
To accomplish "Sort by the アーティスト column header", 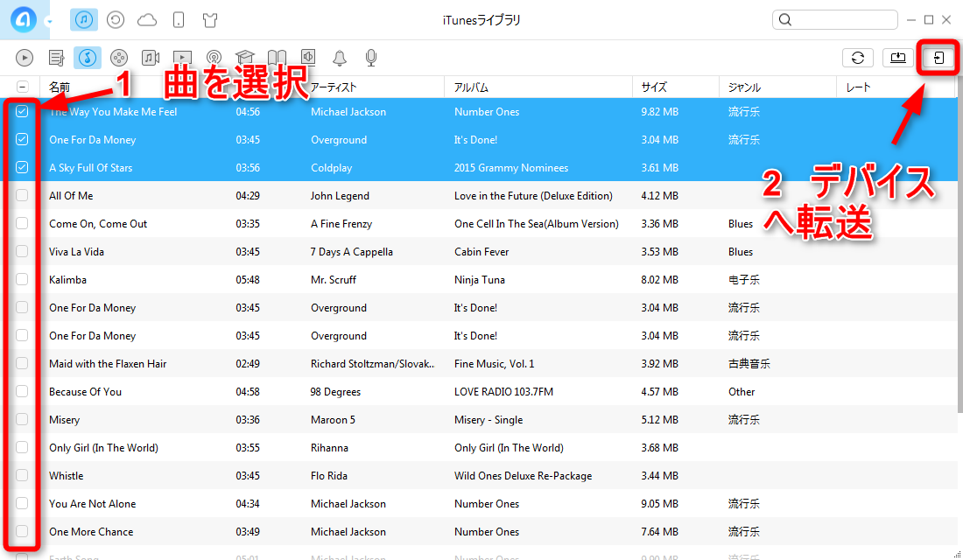I will (334, 87).
